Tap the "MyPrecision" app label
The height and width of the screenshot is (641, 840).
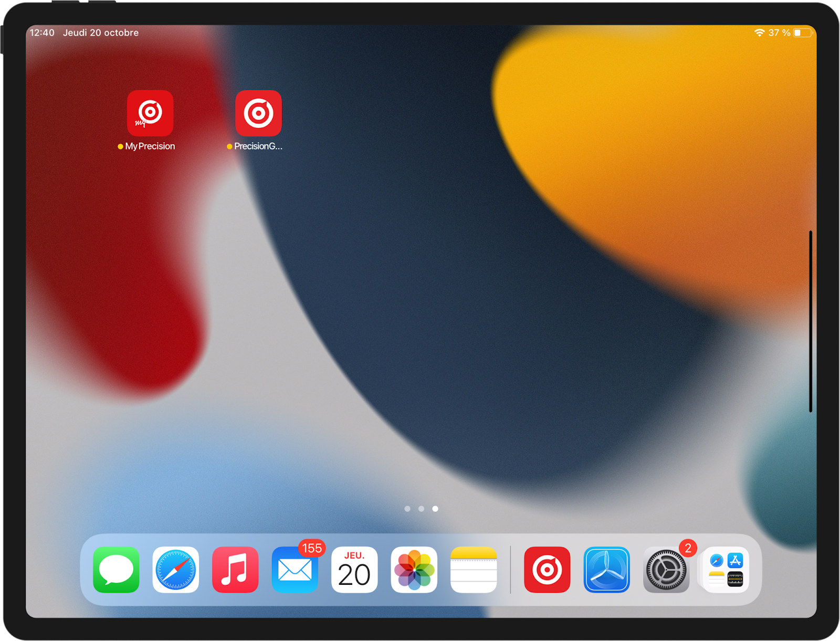pyautogui.click(x=150, y=146)
